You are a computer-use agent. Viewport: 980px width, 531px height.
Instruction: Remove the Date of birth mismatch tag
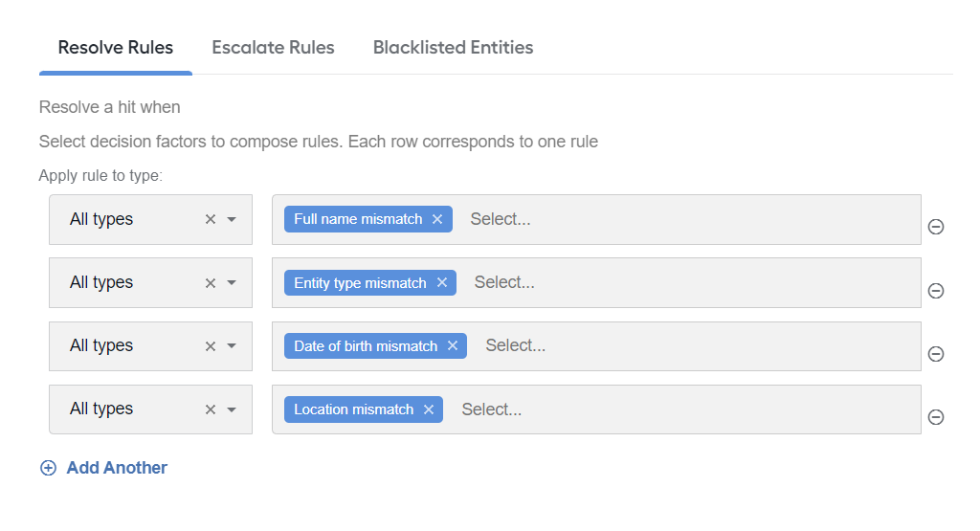(x=453, y=345)
